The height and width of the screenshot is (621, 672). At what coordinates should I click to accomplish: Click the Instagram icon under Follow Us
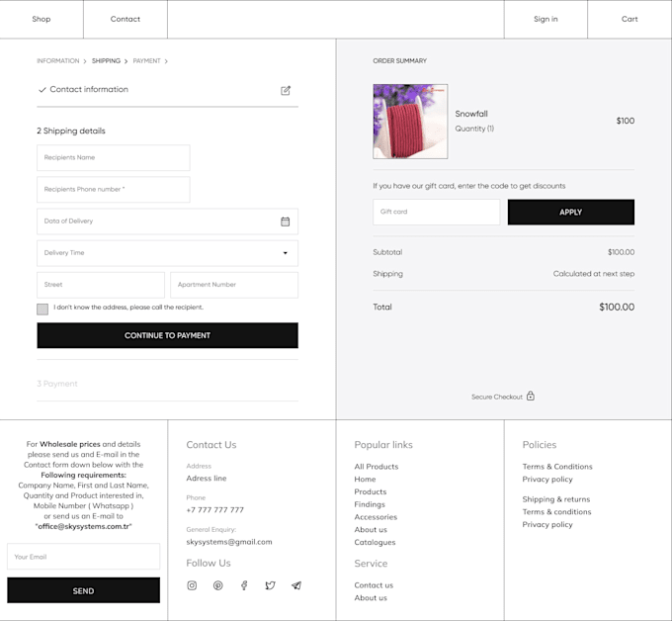(192, 585)
